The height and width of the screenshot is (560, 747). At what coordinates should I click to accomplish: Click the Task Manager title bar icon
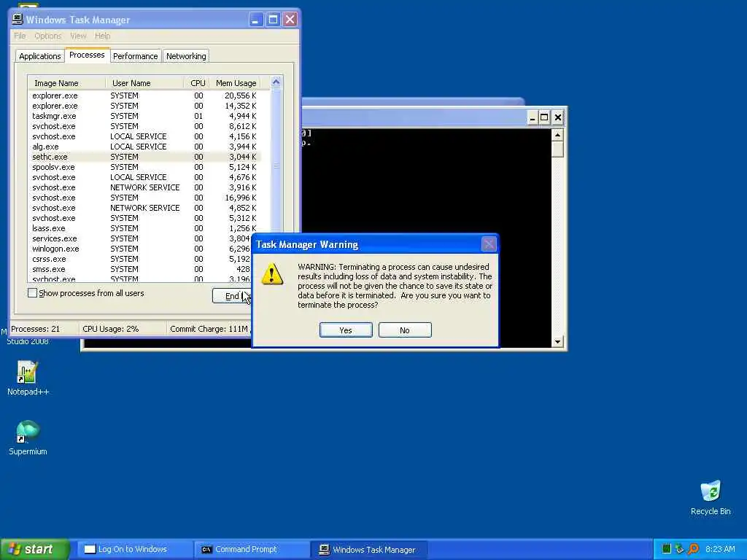click(x=18, y=19)
